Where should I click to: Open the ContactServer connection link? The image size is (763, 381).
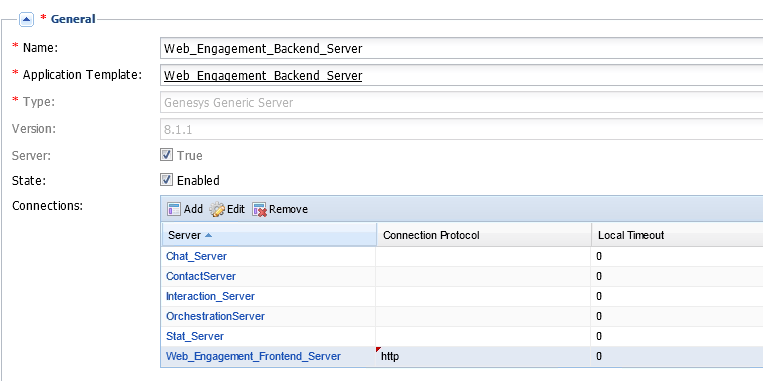201,276
